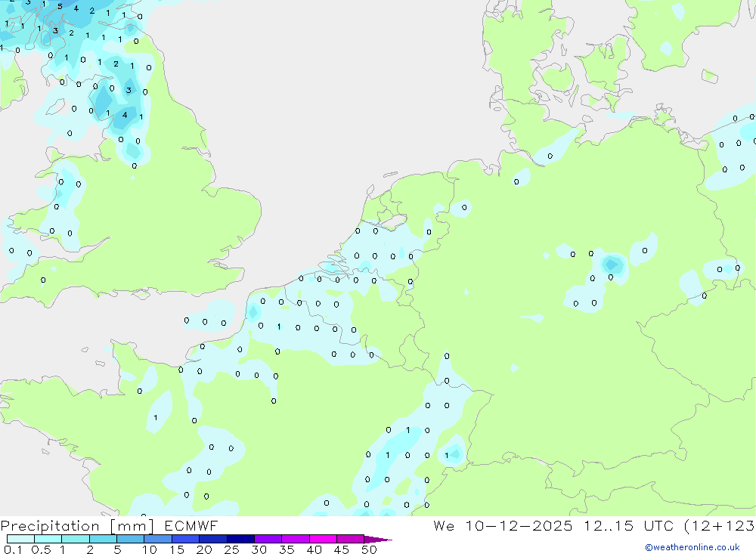Image resolution: width=756 pixels, height=554 pixels.
Task: Click the legend value label '0.1'
Action: (x=13, y=549)
